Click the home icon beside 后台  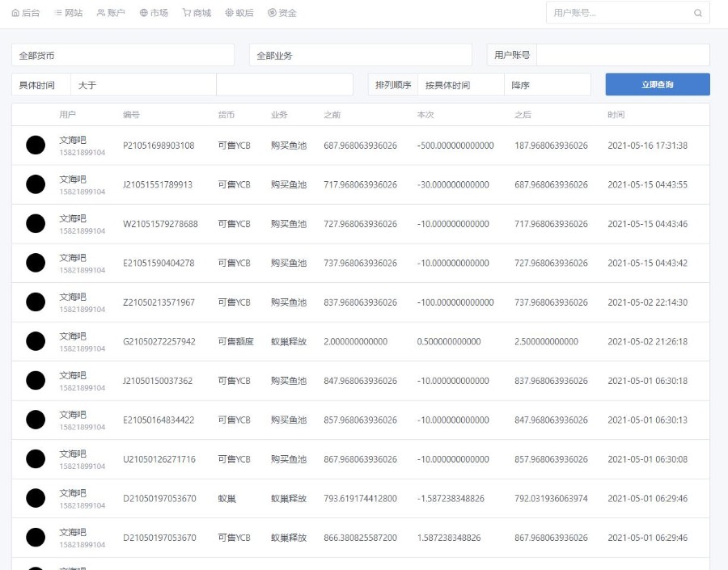15,13
